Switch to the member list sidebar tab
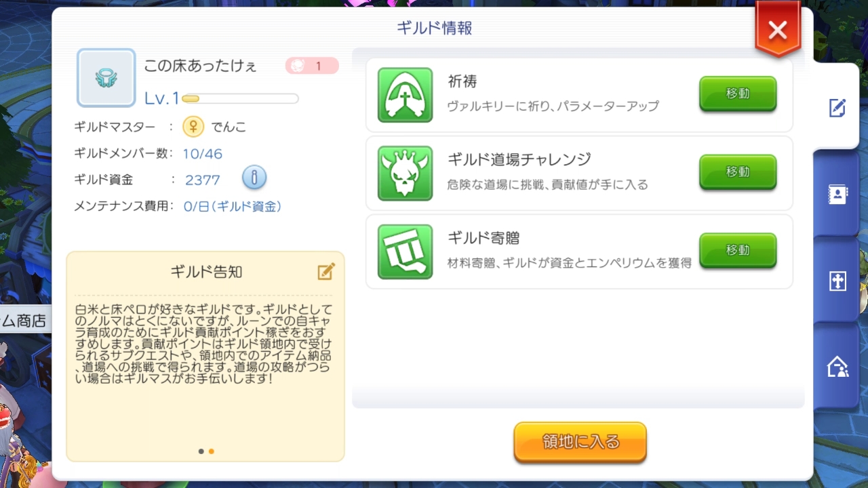 tap(837, 195)
